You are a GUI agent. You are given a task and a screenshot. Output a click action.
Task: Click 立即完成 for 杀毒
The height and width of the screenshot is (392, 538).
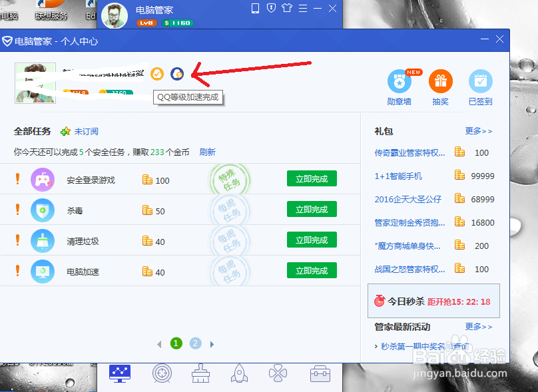click(x=312, y=209)
